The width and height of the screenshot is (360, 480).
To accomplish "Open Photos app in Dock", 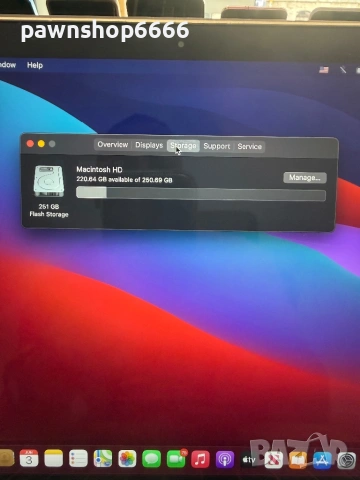I will tap(127, 459).
